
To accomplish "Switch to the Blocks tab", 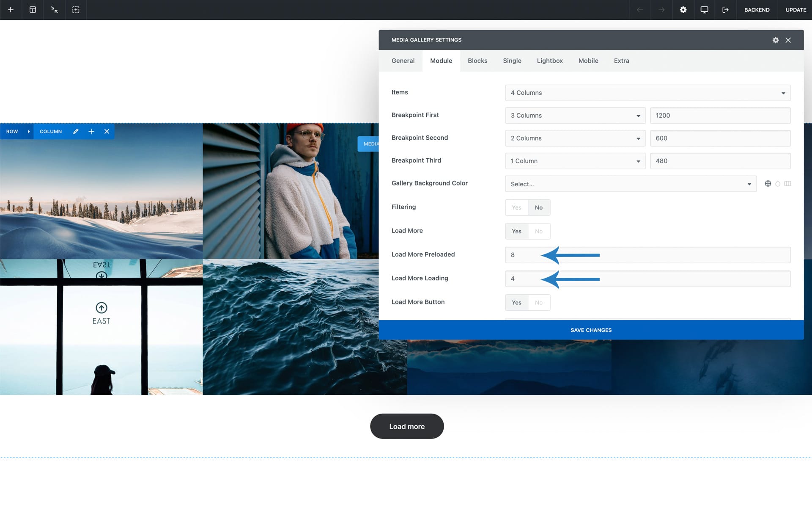I will (477, 61).
